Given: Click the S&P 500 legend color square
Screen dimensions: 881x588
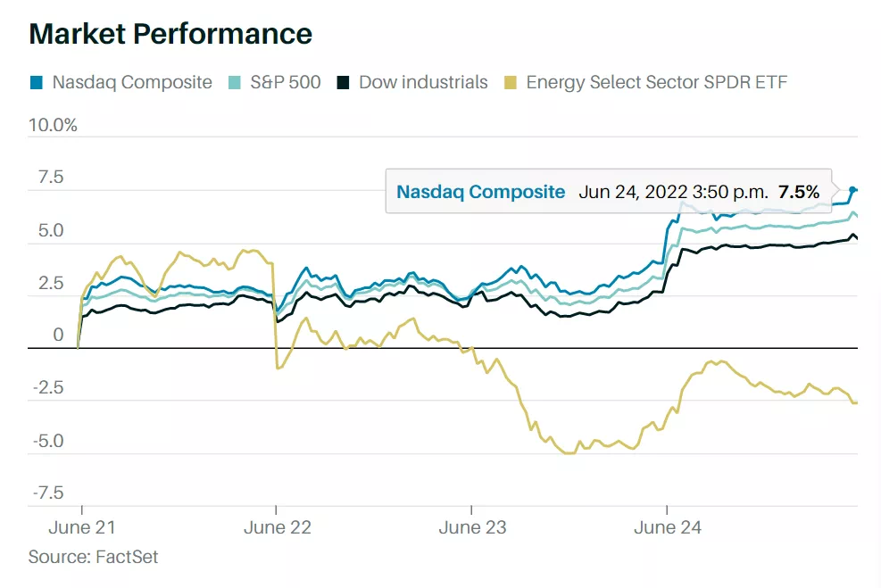Looking at the screenshot, I should click(x=235, y=83).
